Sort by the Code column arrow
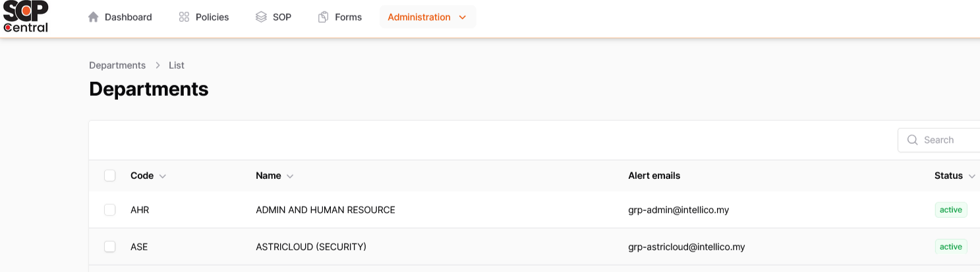The width and height of the screenshot is (980, 272). (163, 176)
